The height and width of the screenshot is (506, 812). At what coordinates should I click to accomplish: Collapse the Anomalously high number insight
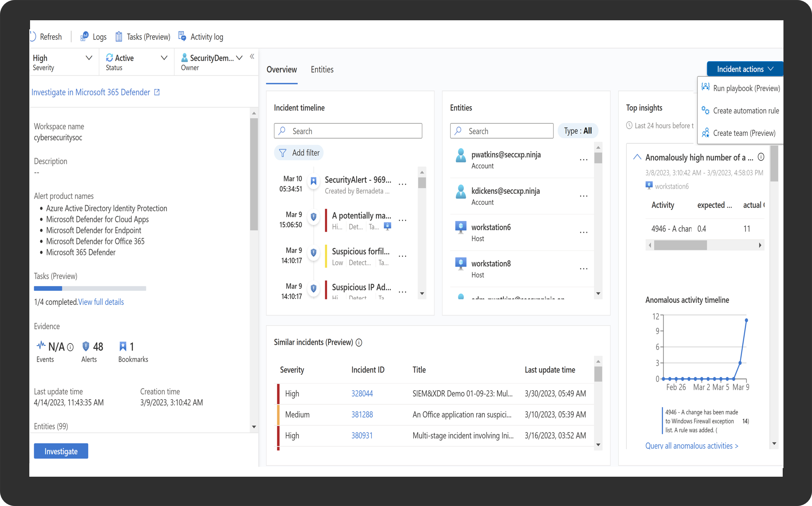[x=637, y=157]
